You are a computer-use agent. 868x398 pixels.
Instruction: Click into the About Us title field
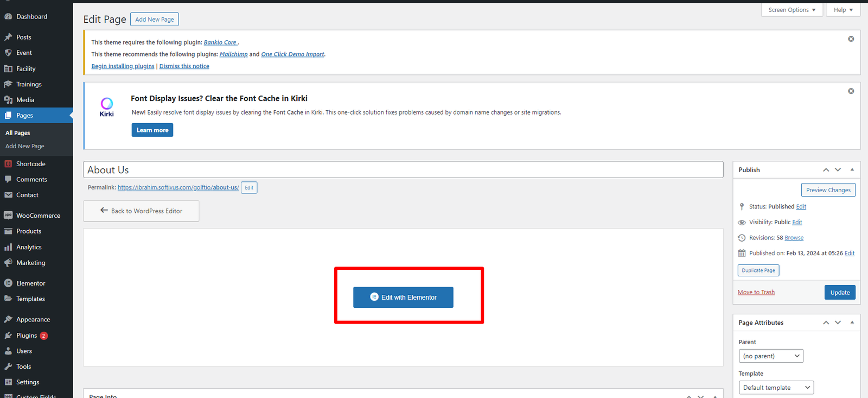(403, 170)
